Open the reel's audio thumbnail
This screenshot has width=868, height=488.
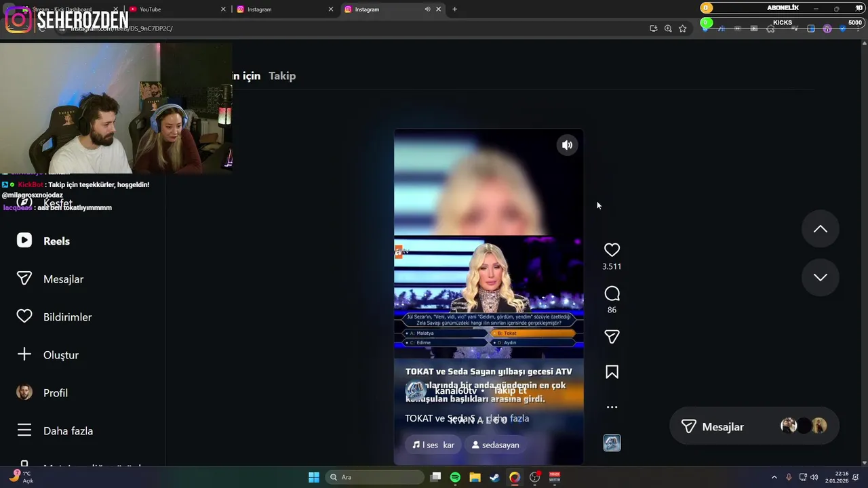(612, 443)
